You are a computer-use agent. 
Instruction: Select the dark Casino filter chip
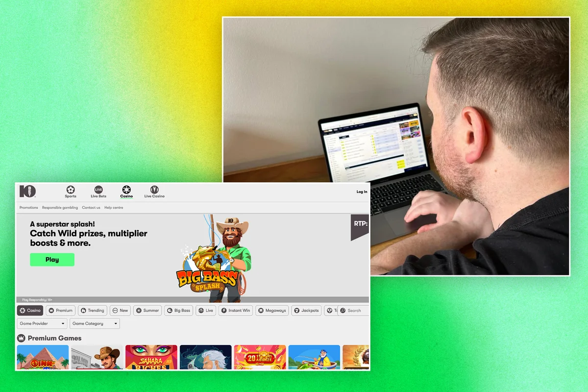click(x=30, y=310)
